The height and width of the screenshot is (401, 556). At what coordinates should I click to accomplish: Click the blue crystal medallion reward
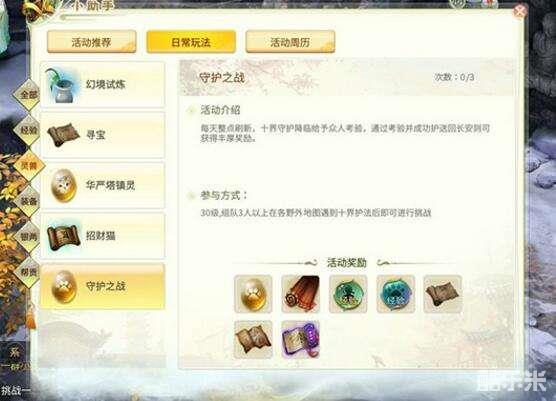pyautogui.click(x=396, y=294)
